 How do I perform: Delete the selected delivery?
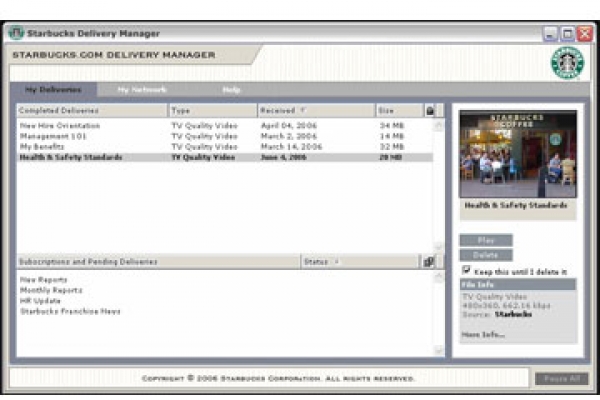pos(486,255)
